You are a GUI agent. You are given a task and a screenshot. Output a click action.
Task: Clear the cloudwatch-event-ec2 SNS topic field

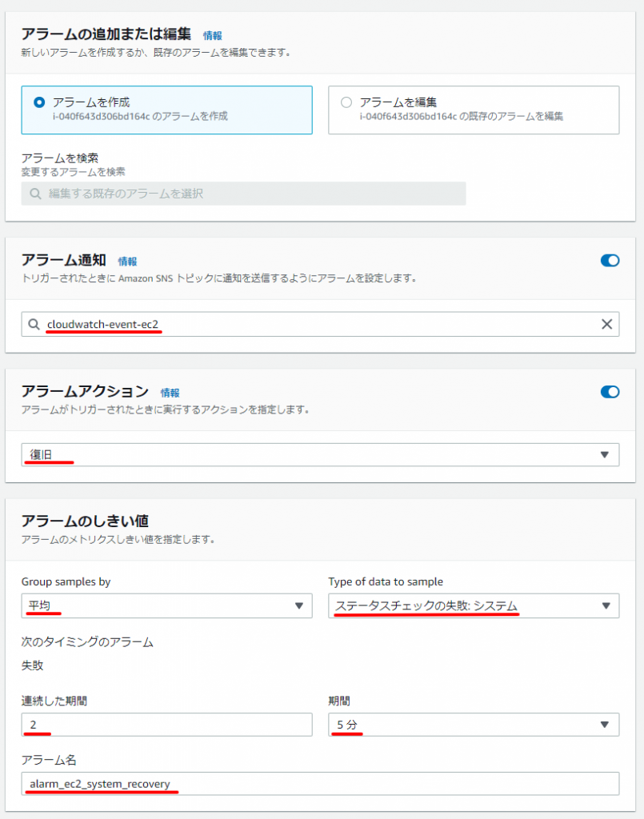coord(606,325)
